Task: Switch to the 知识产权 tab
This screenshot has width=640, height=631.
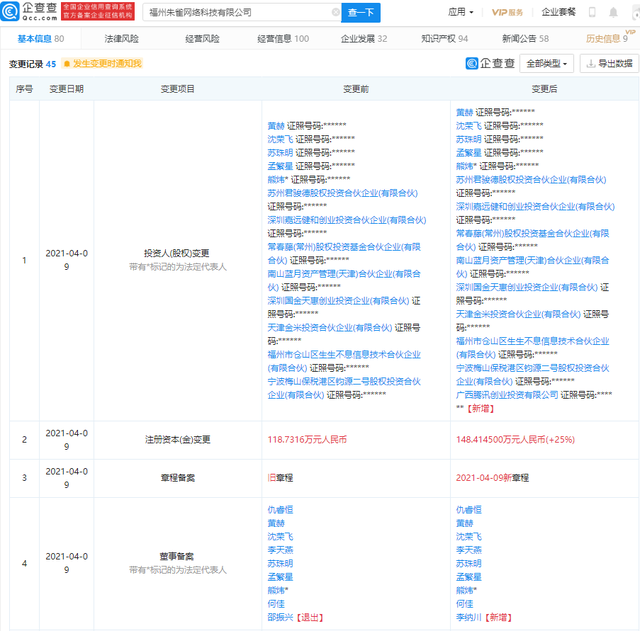Action: point(444,39)
